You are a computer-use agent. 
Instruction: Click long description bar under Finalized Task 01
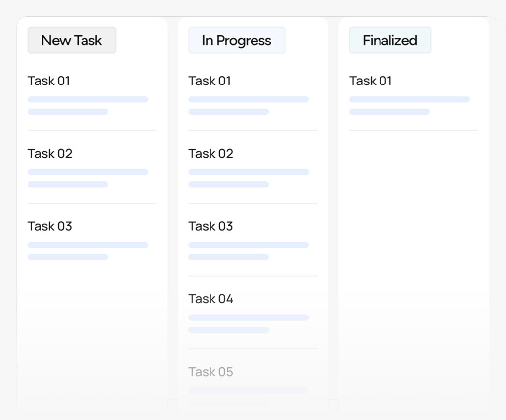coord(410,99)
